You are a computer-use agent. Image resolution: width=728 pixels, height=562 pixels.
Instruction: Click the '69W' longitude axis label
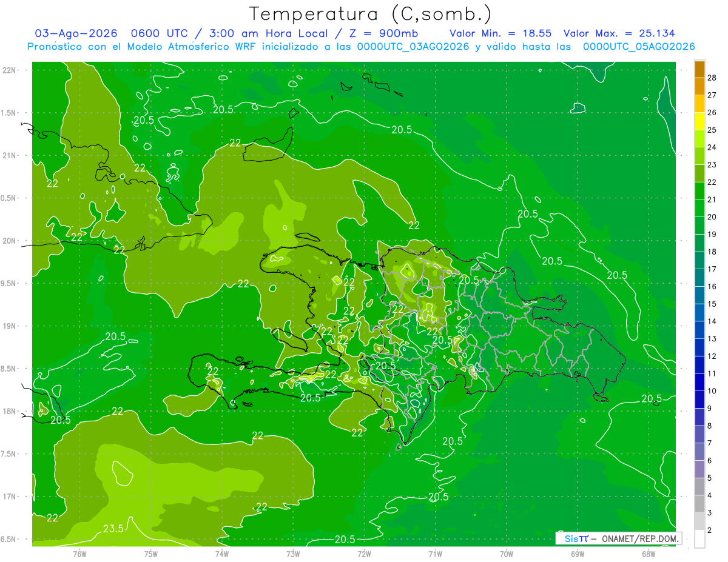[x=577, y=554]
